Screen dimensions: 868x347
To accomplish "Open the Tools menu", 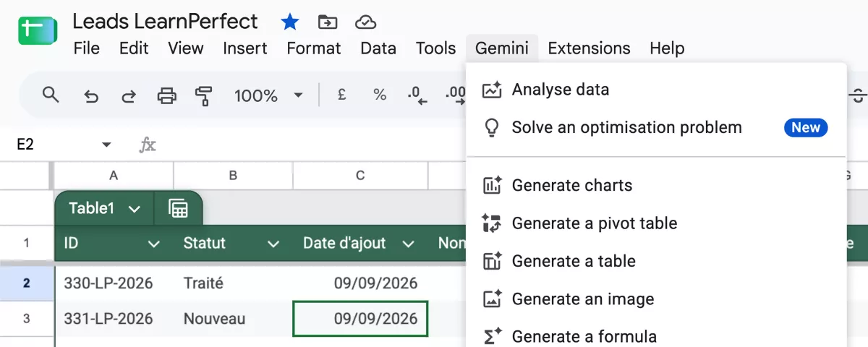I will (435, 48).
